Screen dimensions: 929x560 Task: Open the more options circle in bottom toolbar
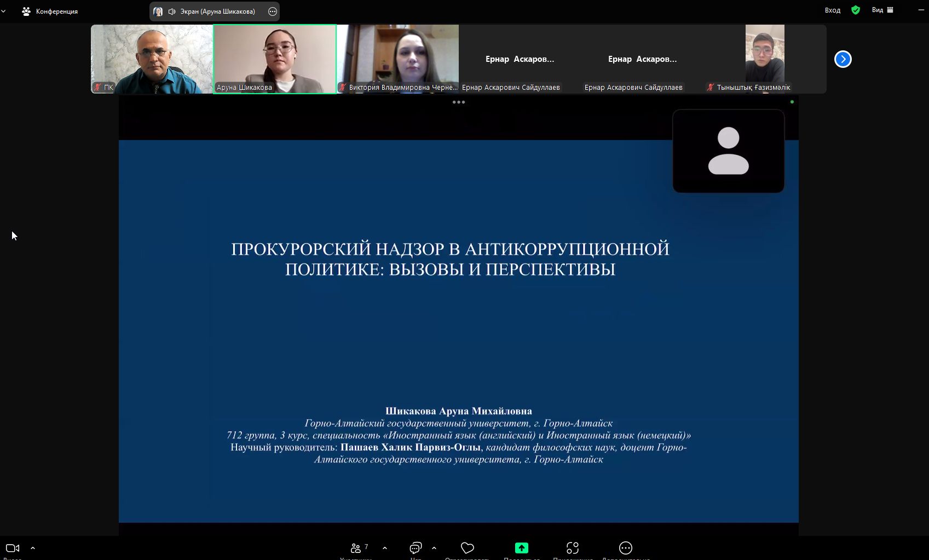[625, 548]
